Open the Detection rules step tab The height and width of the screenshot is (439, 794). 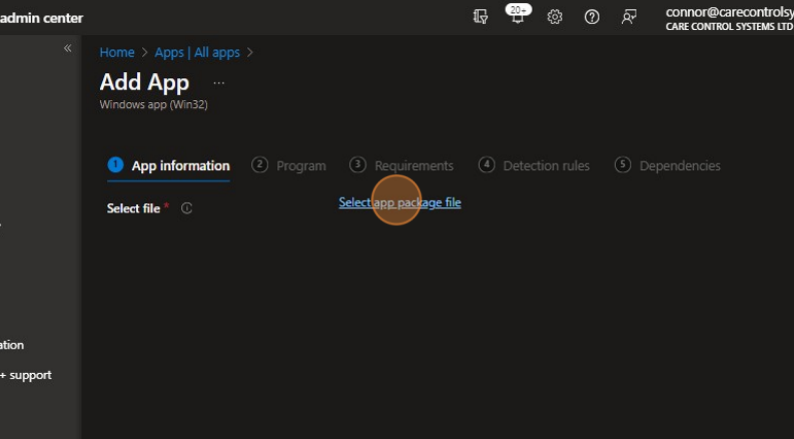(x=535, y=166)
